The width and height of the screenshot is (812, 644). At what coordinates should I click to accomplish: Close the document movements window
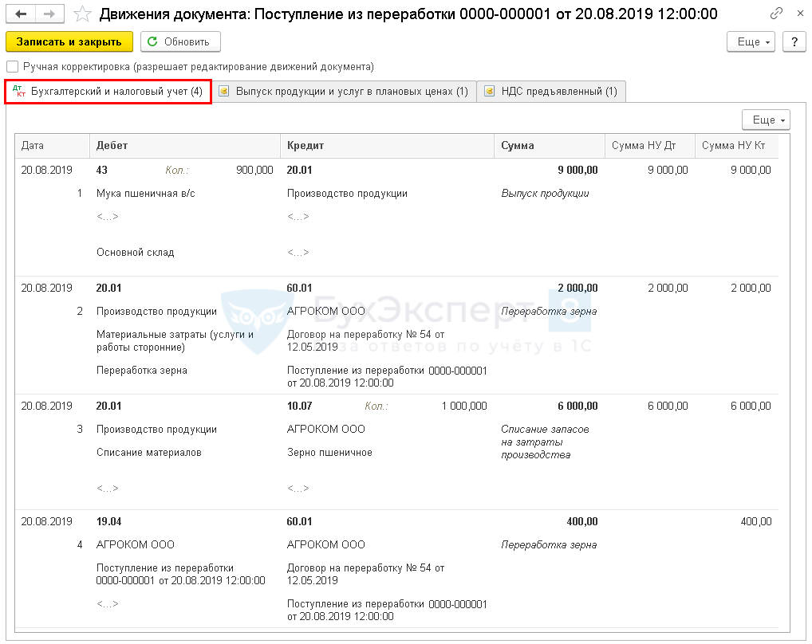(x=797, y=14)
